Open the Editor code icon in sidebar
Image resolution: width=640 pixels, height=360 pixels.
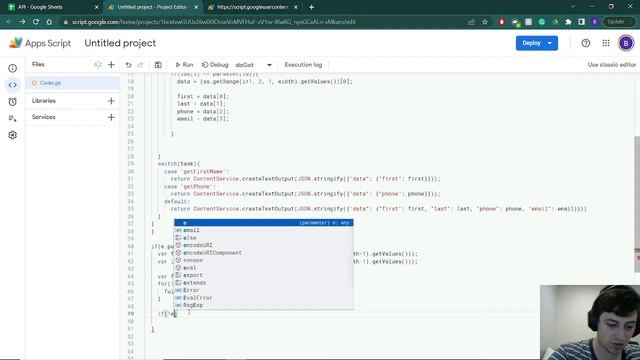[x=13, y=85]
